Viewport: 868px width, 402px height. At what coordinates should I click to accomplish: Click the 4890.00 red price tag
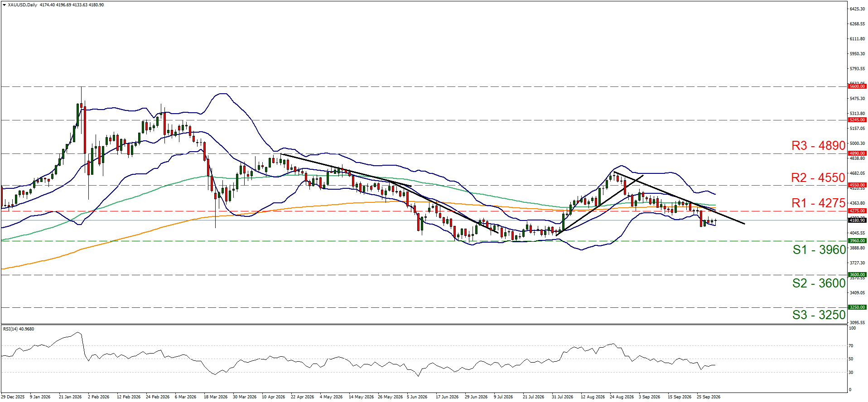point(857,153)
